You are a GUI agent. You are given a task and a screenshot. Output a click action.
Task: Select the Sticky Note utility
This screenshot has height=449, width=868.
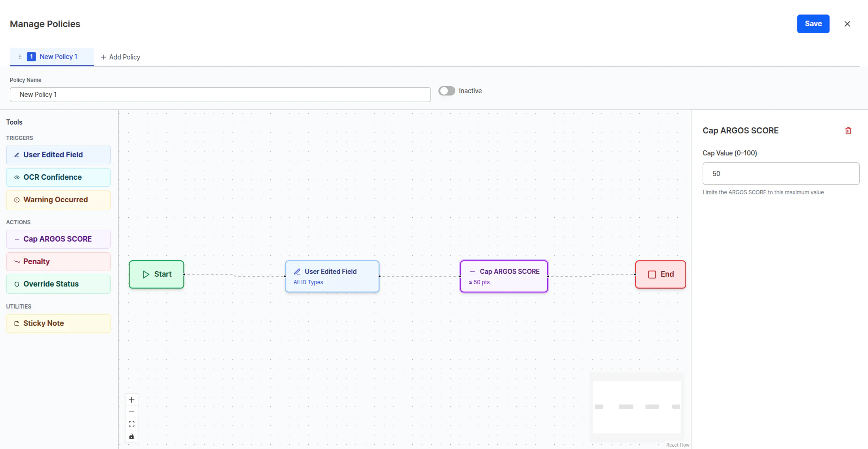point(58,323)
